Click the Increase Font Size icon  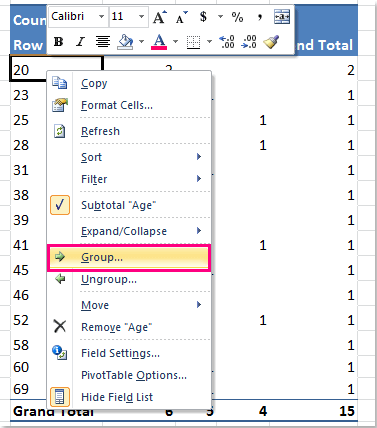(159, 17)
